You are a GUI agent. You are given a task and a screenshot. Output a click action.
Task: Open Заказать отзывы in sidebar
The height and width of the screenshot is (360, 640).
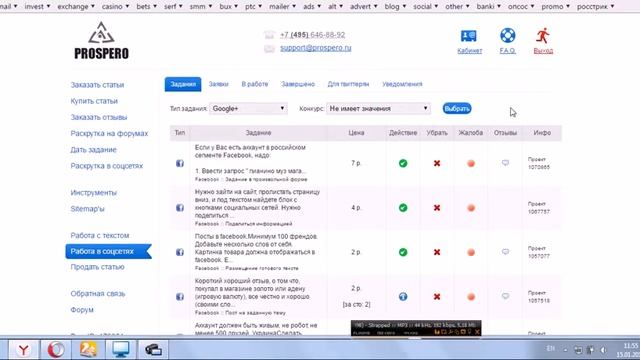click(x=99, y=117)
